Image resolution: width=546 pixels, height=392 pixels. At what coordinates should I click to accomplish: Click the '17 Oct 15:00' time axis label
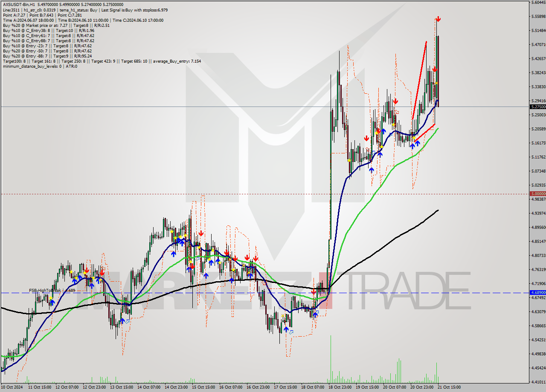point(285,387)
